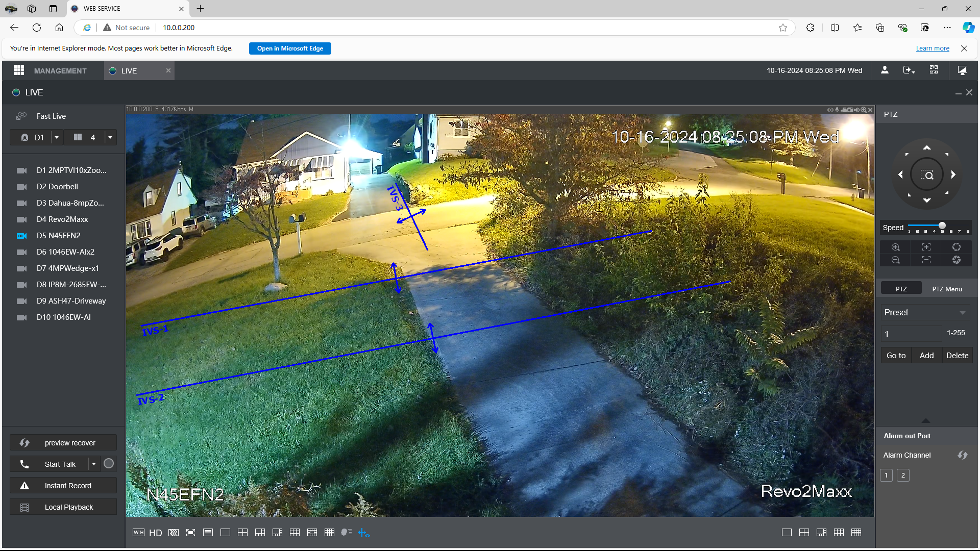The height and width of the screenshot is (551, 980).
Task: Toggle original aspect ratio W:H icon
Action: (x=138, y=533)
